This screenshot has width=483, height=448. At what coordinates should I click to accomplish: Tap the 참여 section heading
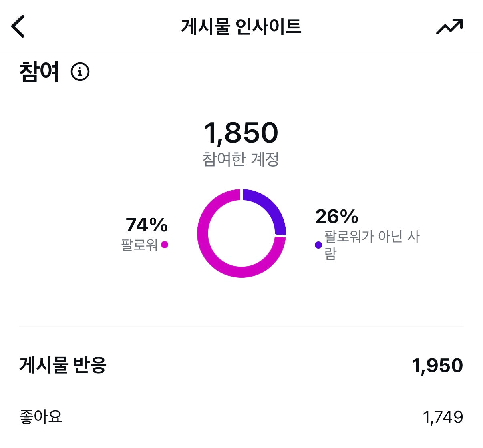pyautogui.click(x=39, y=72)
